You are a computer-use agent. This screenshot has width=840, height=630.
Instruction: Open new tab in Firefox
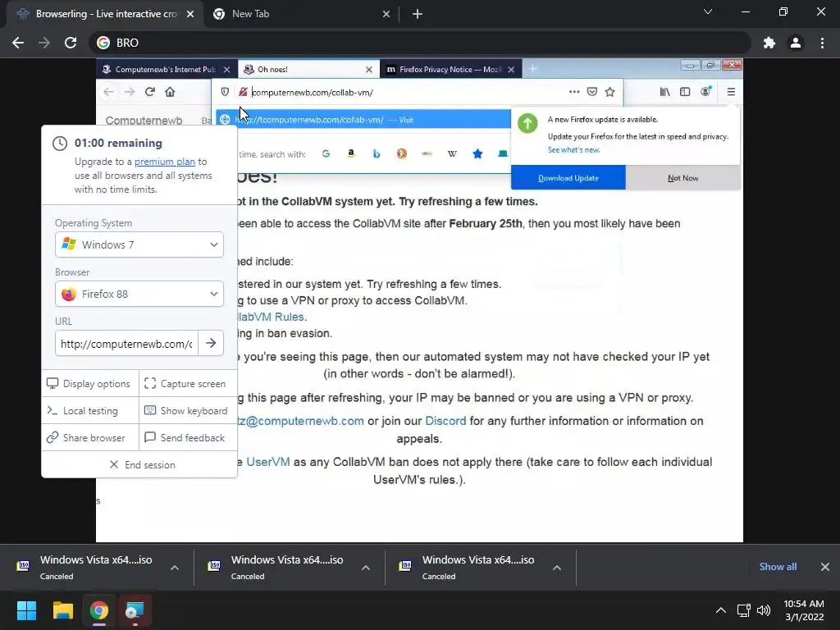pos(532,69)
